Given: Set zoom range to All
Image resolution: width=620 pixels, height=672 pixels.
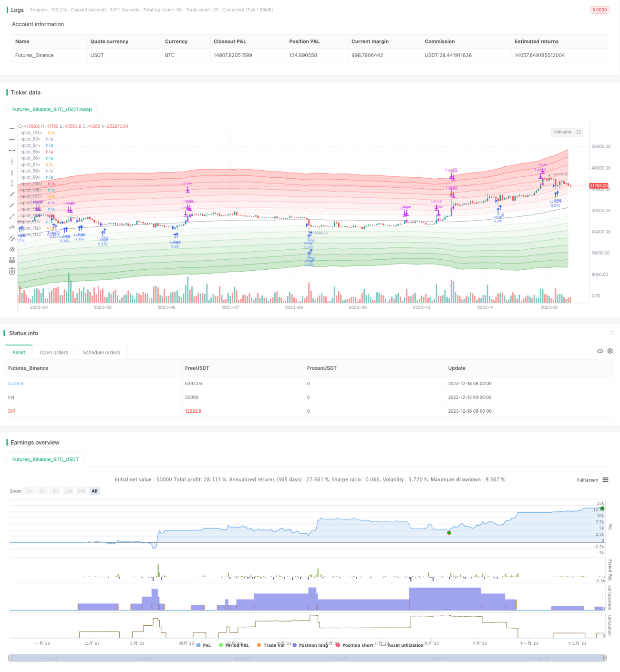Looking at the screenshot, I should [94, 491].
